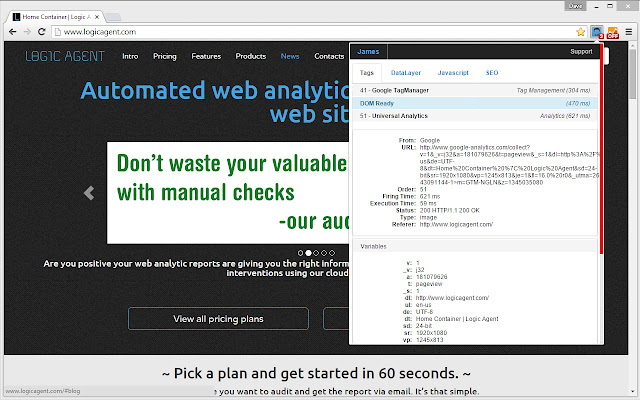Open the Chrome hamburger menu
The width and height of the screenshot is (640, 400).
(629, 32)
